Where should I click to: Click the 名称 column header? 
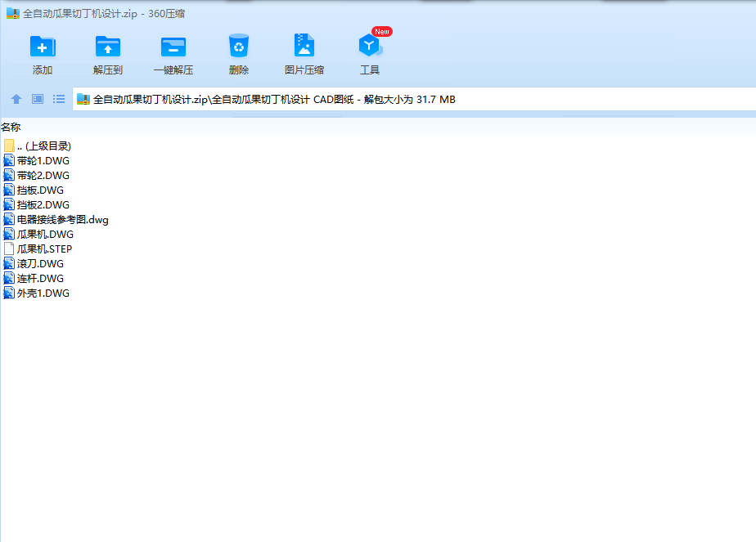coord(11,128)
